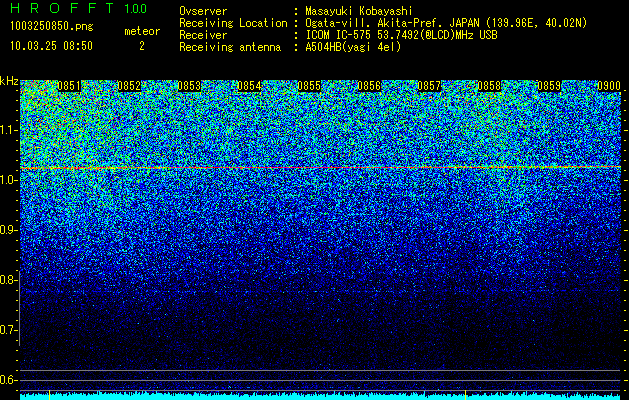Click the 0.8 frequency axis label
The width and height of the screenshot is (629, 400).
pos(9,280)
